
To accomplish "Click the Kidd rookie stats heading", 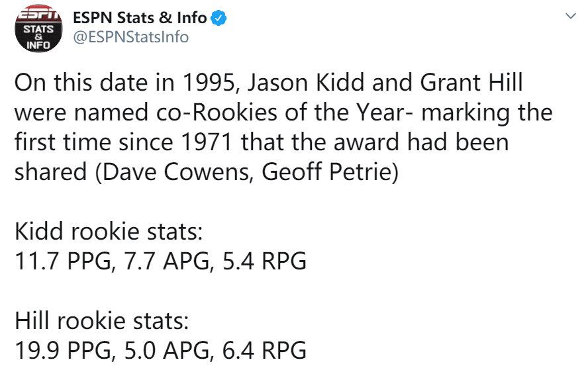I will (109, 232).
